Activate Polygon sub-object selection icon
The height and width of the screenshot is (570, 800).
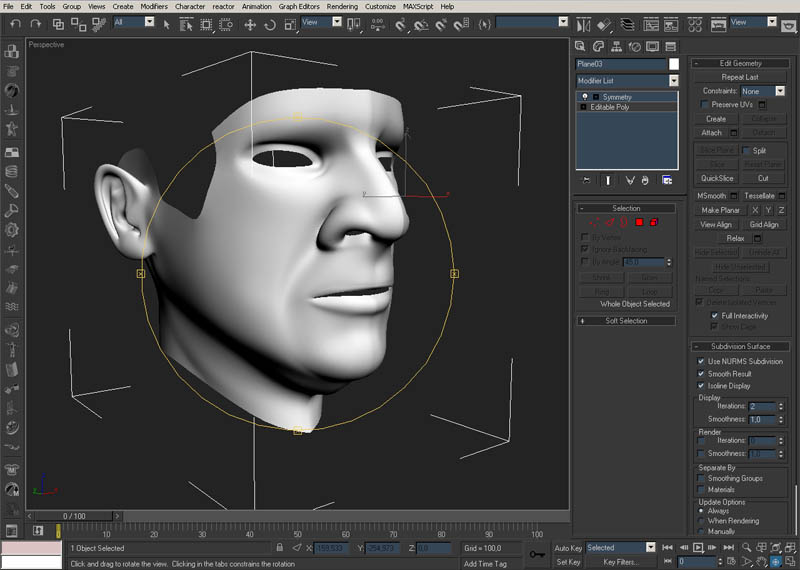(639, 221)
